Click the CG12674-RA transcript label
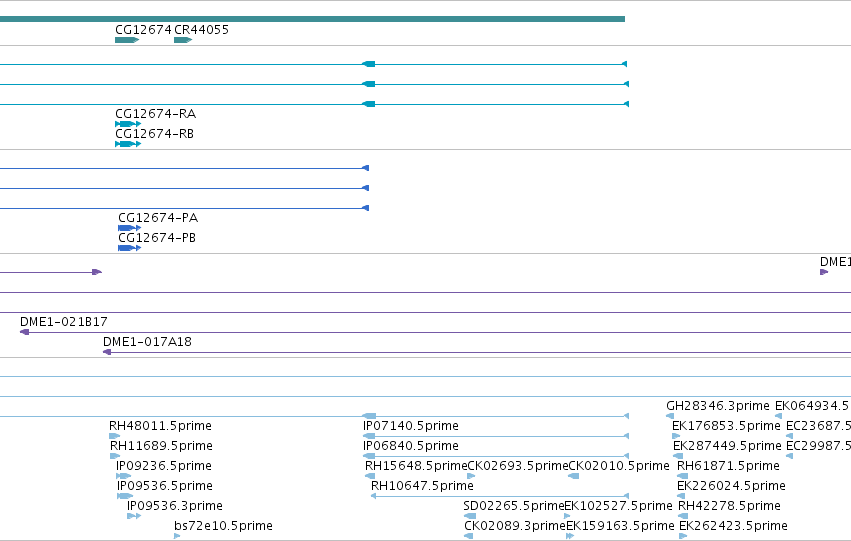851x541 pixels. pyautogui.click(x=156, y=113)
